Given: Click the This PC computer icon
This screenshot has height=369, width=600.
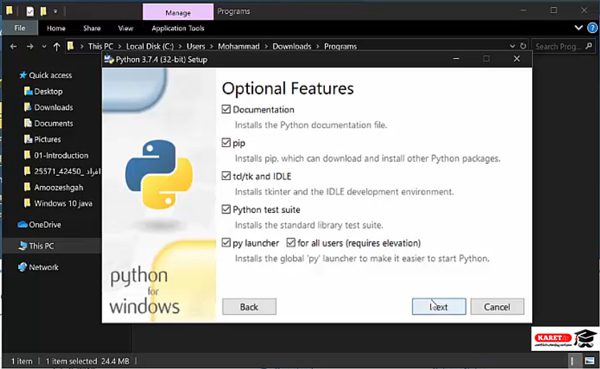Looking at the screenshot, I should 23,246.
